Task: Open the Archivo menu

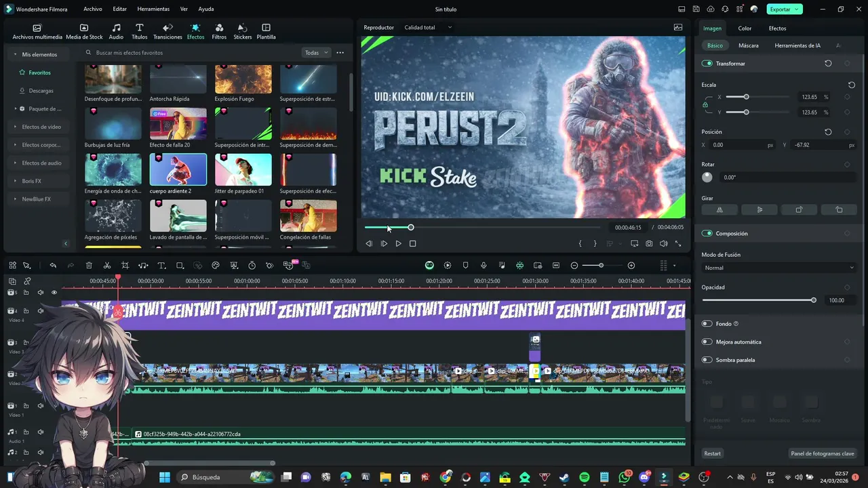Action: [93, 9]
